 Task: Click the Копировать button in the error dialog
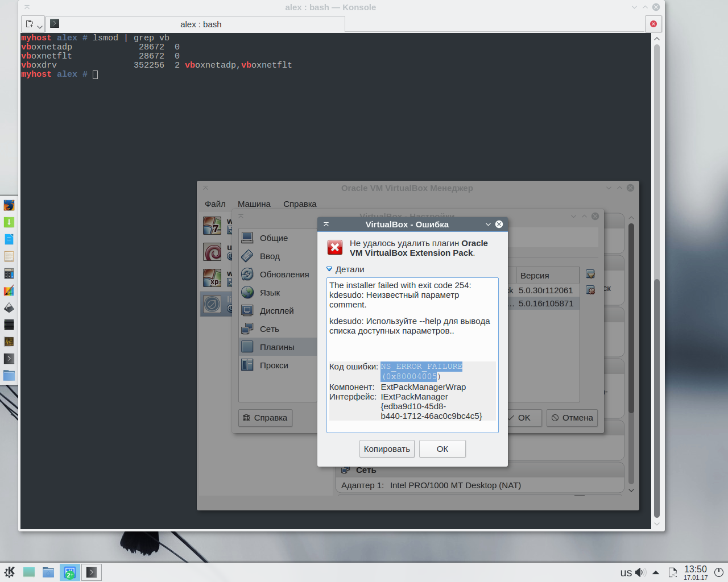387,449
